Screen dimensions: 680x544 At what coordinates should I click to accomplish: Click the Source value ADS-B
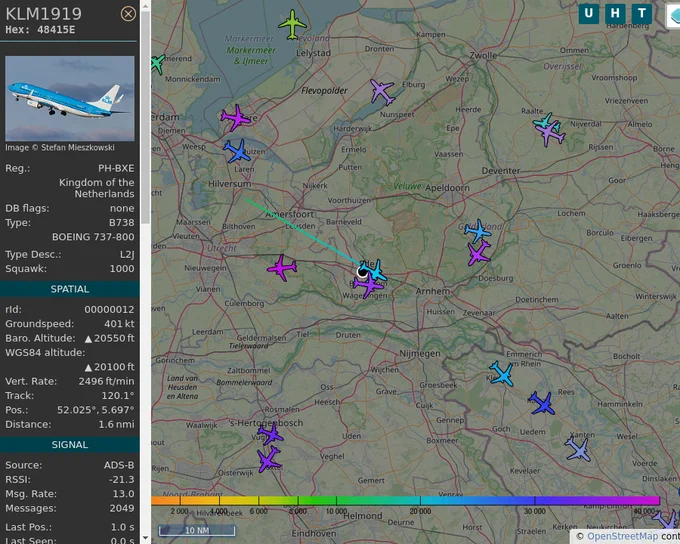[119, 465]
